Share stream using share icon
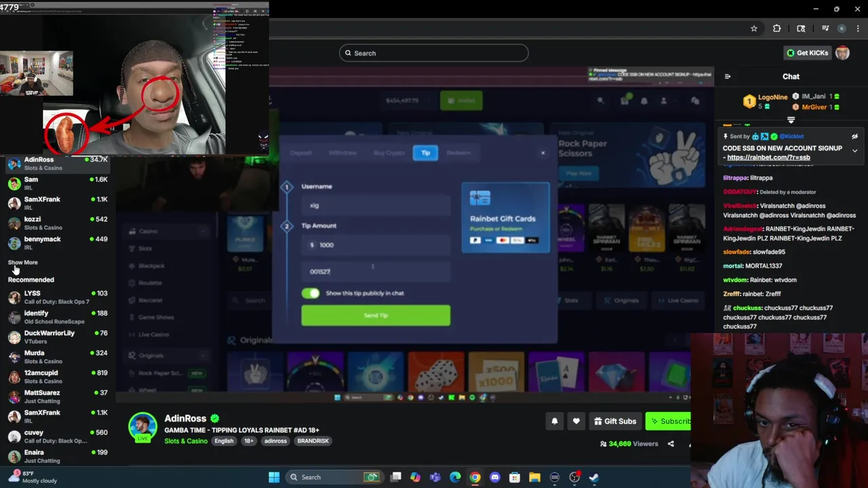The image size is (868, 488). coord(671,444)
